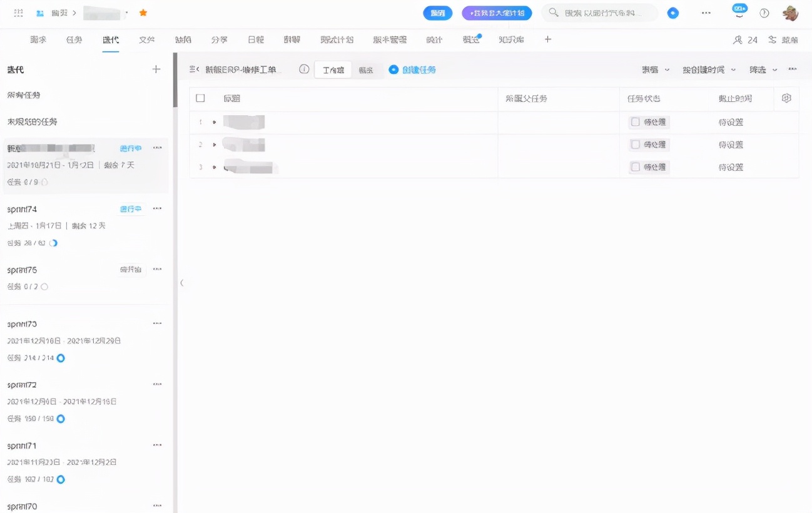
Task: Switch to the 任务 tab
Action: 74,39
